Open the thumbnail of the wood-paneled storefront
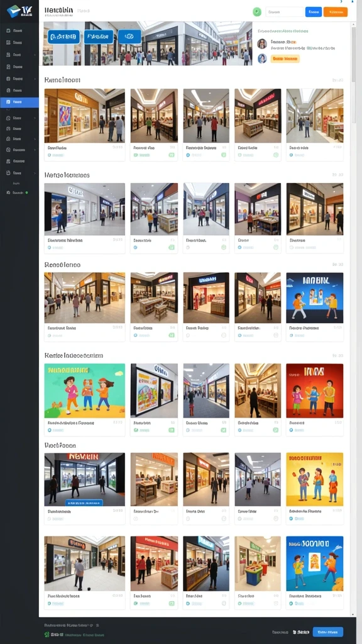The height and width of the screenshot is (644, 362). point(85,116)
